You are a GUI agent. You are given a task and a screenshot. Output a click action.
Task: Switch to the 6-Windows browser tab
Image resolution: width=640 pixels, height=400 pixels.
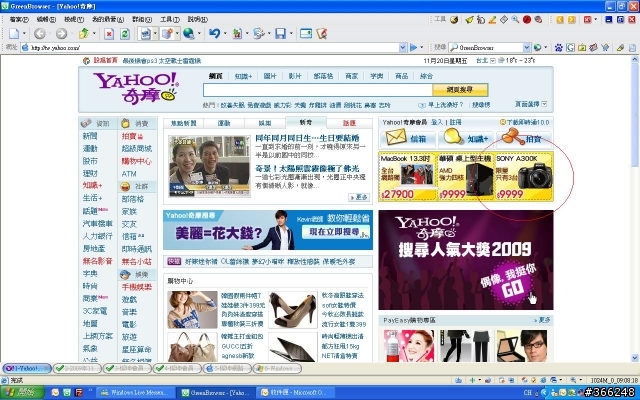278,369
